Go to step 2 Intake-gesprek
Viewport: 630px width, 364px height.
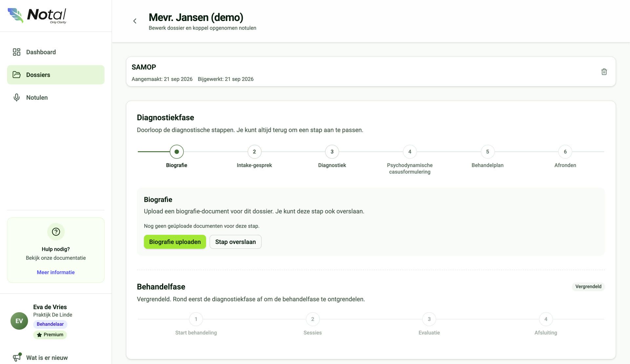pyautogui.click(x=254, y=152)
